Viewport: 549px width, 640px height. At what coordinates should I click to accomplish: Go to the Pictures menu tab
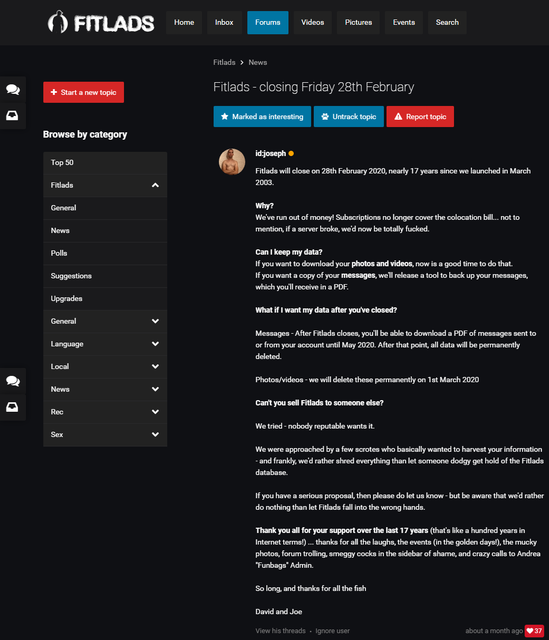click(358, 22)
